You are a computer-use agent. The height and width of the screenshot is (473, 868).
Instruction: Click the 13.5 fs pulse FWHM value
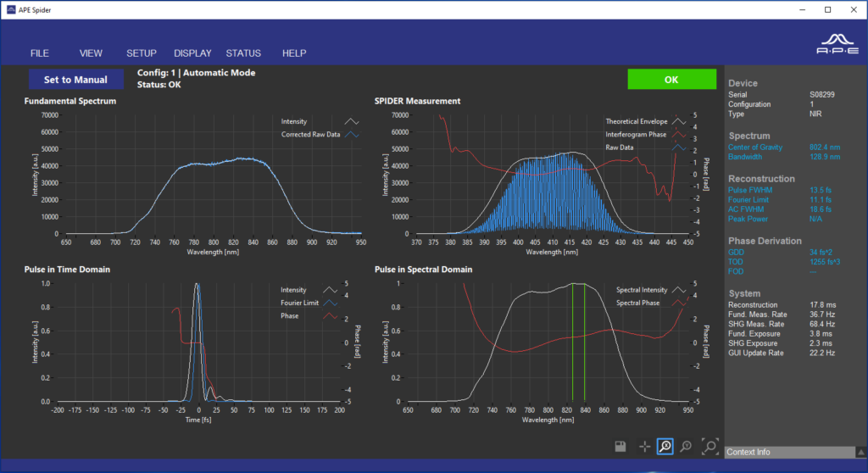[x=821, y=190]
